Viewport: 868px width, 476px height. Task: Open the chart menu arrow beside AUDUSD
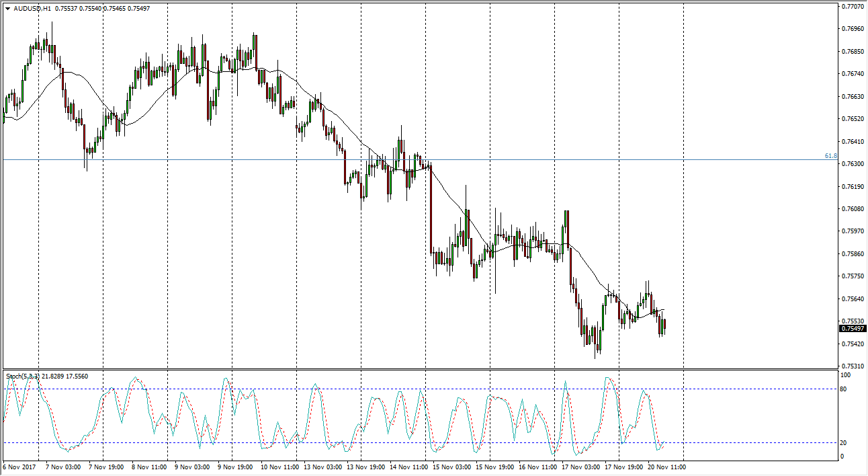(x=7, y=9)
